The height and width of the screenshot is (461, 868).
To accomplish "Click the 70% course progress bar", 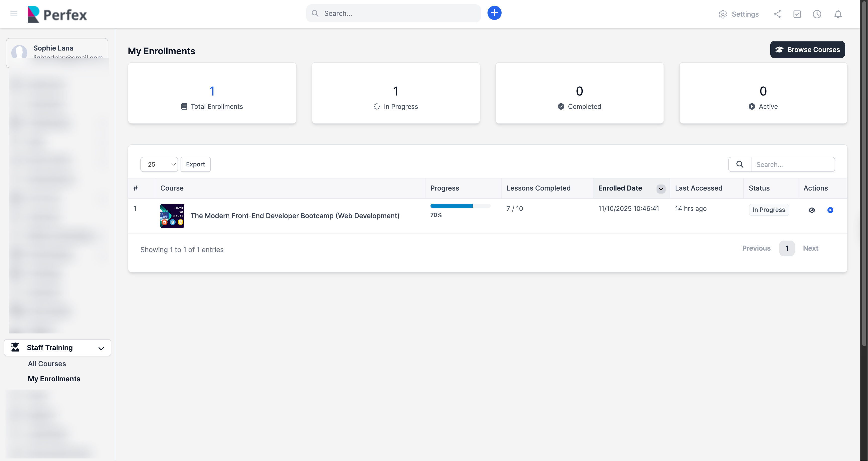I will pyautogui.click(x=460, y=206).
